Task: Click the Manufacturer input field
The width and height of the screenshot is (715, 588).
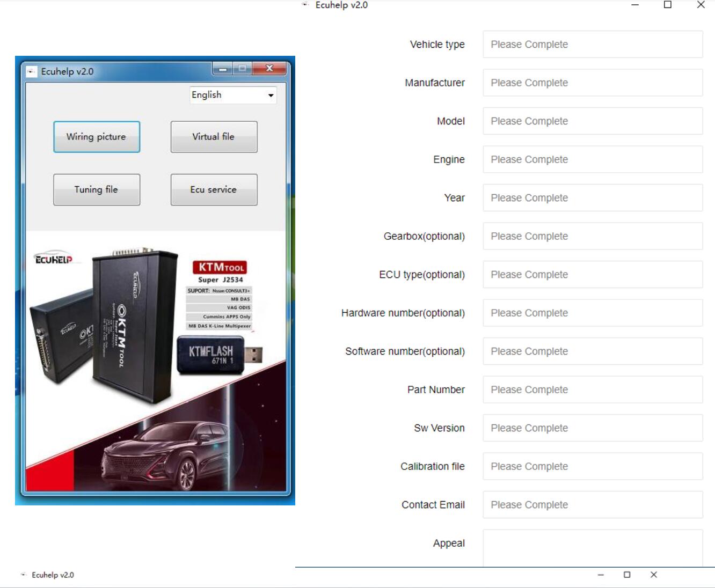Action: (x=592, y=83)
